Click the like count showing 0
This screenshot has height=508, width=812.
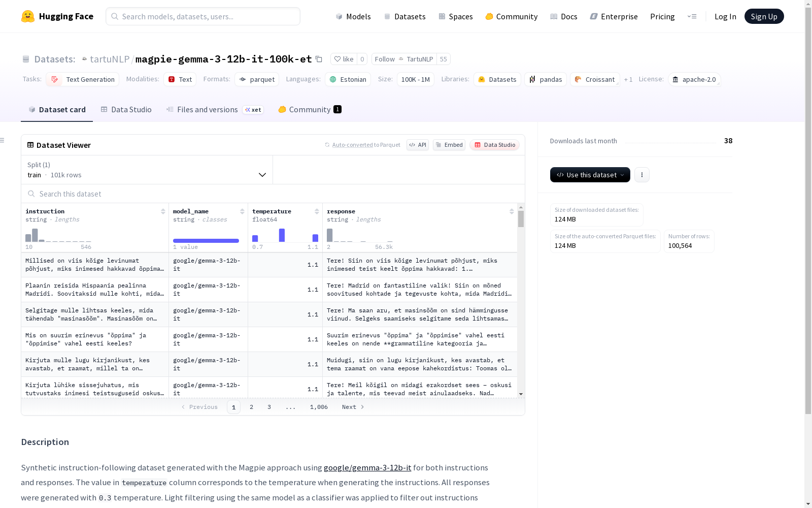point(362,59)
